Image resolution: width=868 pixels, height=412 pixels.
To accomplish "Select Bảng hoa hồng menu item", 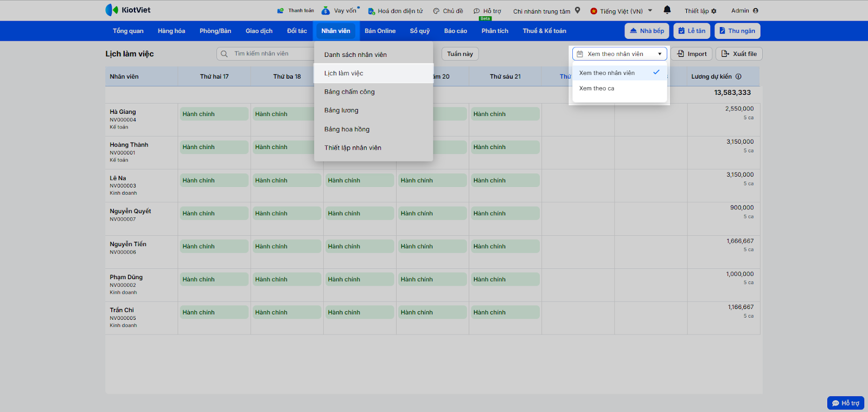I will pos(373,129).
